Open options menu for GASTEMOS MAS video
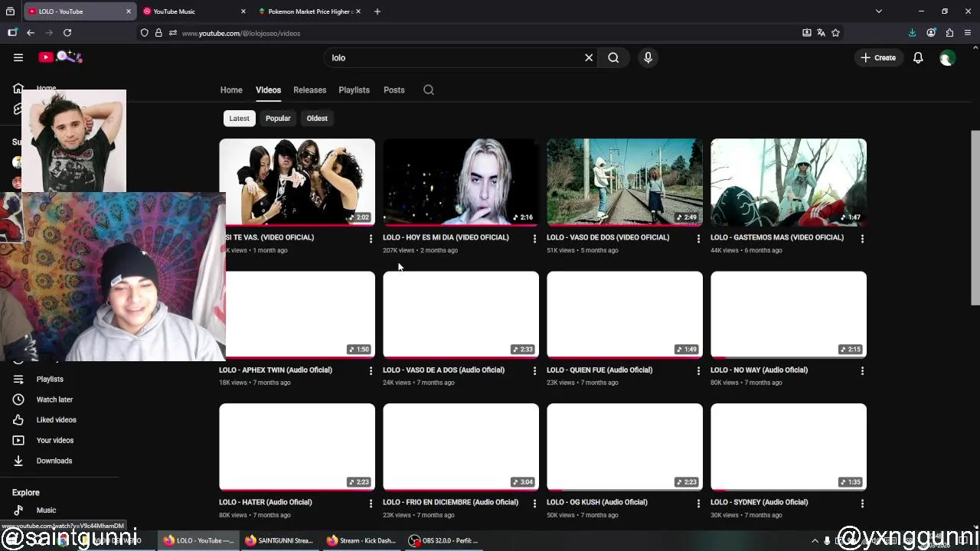 (862, 239)
